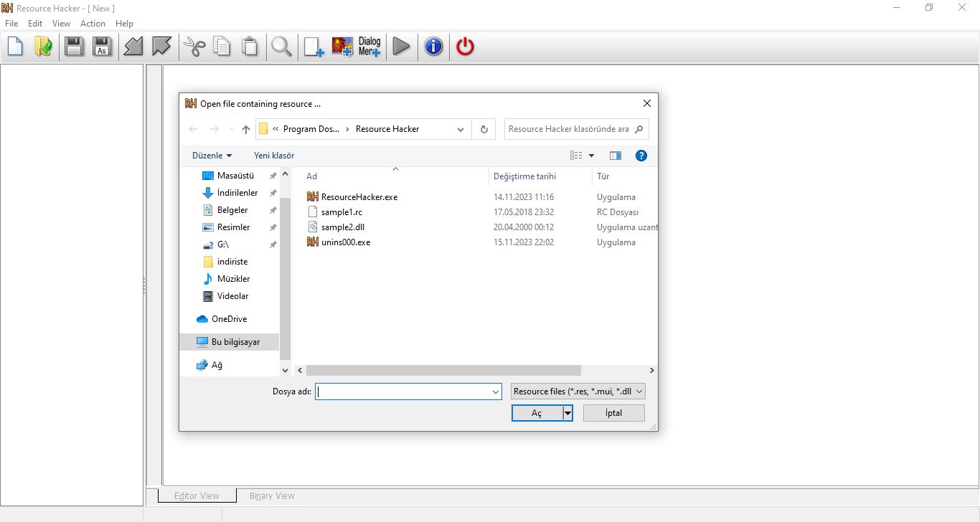The height and width of the screenshot is (522, 980).
Task: Click the İptal cancel button
Action: coord(614,413)
